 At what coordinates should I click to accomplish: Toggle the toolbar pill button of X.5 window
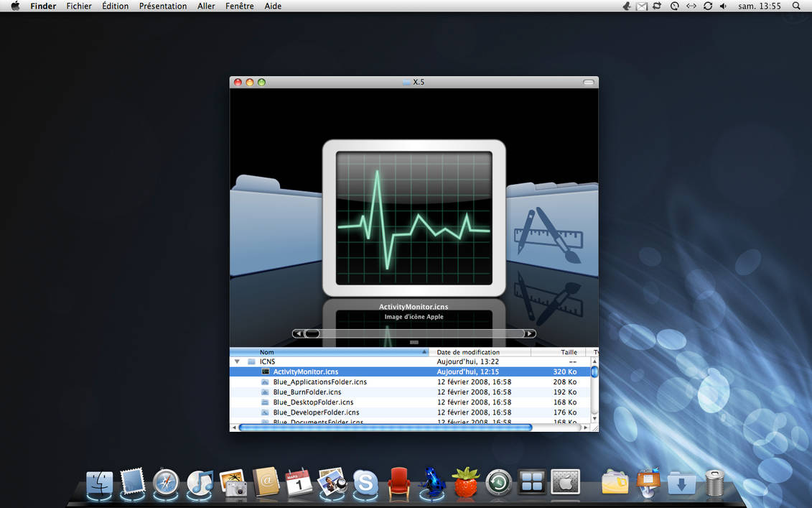[x=588, y=83]
